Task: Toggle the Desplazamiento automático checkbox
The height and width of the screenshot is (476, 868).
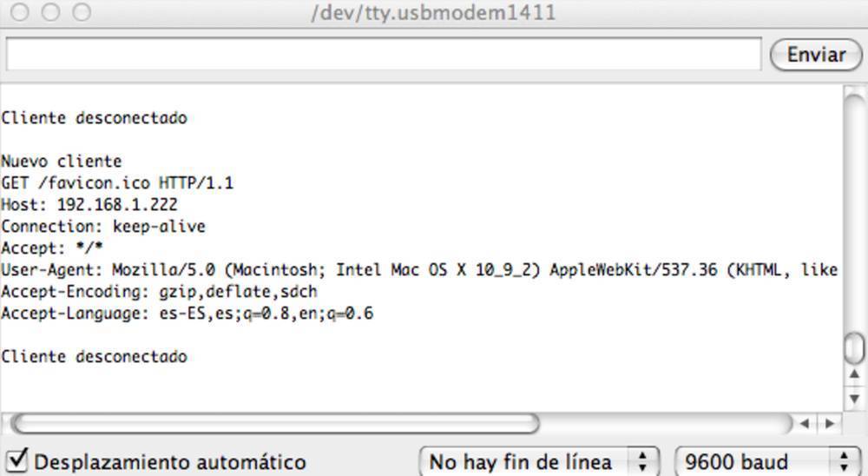Action: coord(18,459)
